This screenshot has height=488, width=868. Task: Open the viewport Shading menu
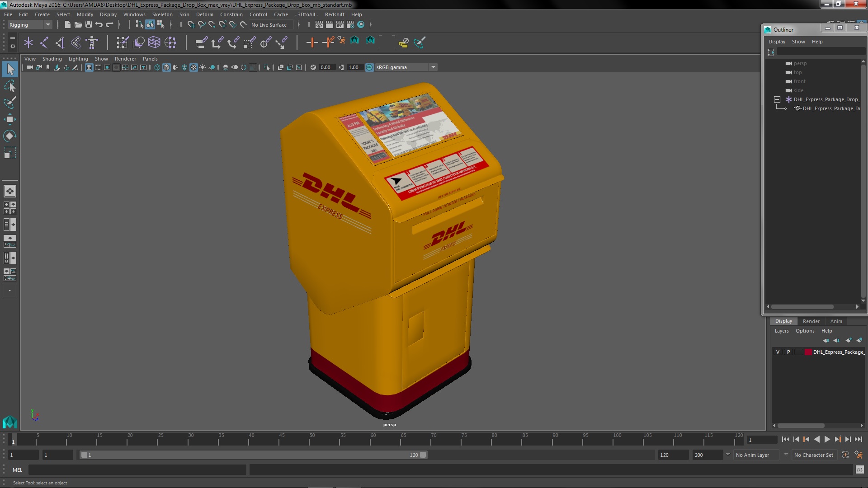[x=52, y=59]
